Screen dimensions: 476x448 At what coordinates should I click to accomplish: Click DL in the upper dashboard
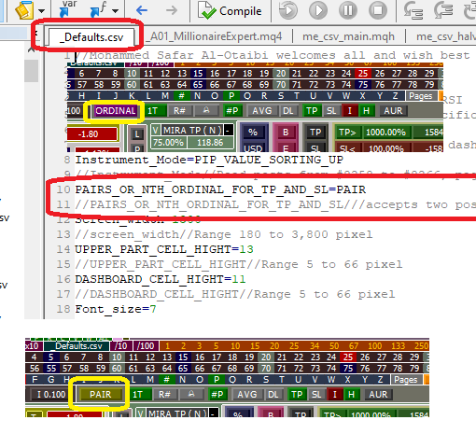(x=288, y=111)
